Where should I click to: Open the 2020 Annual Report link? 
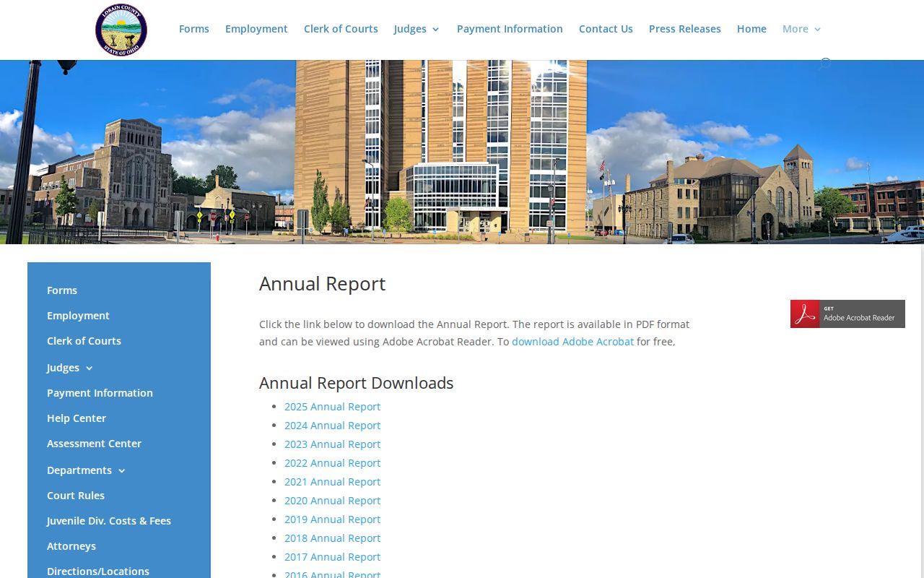coord(332,501)
